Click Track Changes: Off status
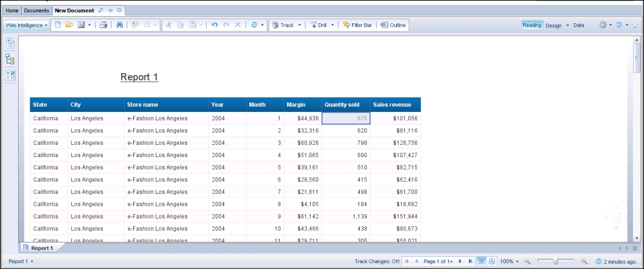Viewport: 644px width, 269px height. click(x=377, y=261)
